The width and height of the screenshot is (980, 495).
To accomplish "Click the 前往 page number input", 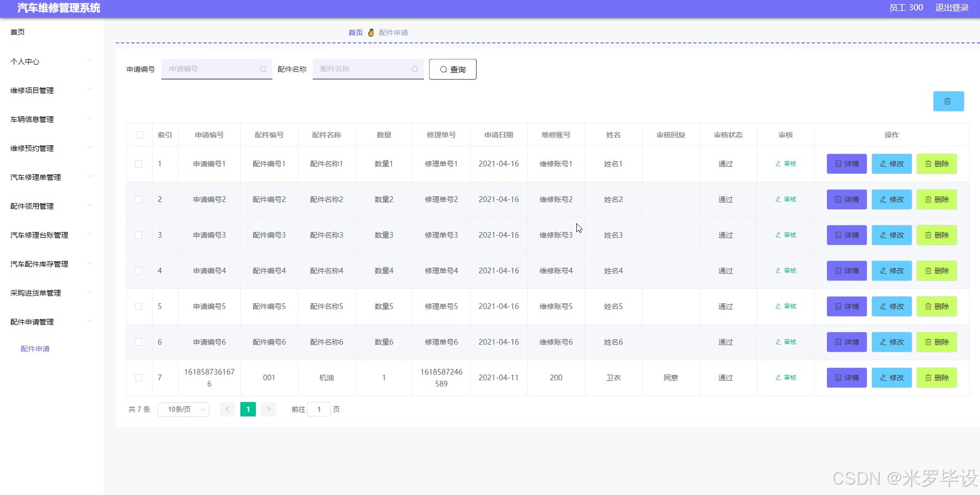I will tap(319, 409).
